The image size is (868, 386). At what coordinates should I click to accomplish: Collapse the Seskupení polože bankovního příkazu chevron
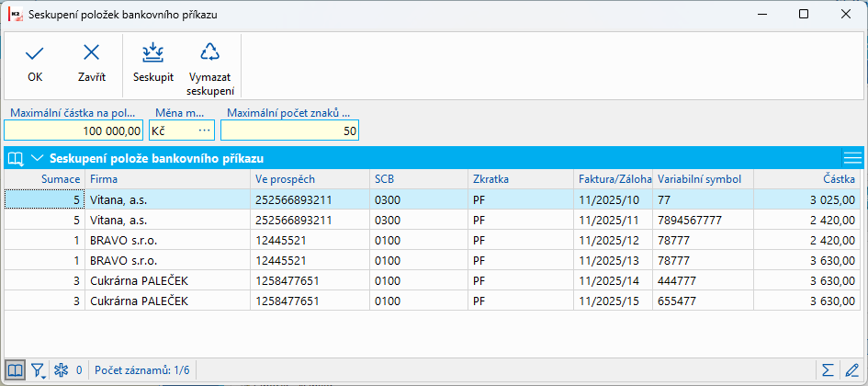tap(37, 158)
